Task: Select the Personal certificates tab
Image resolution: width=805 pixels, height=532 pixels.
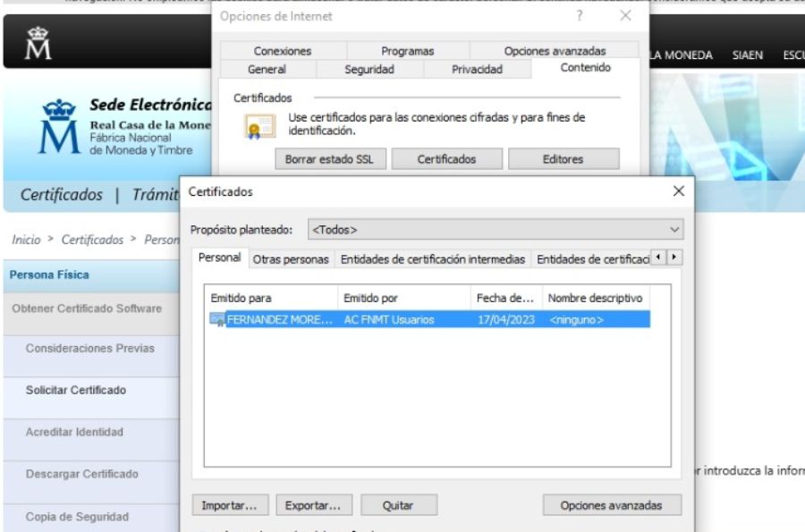Action: click(220, 258)
